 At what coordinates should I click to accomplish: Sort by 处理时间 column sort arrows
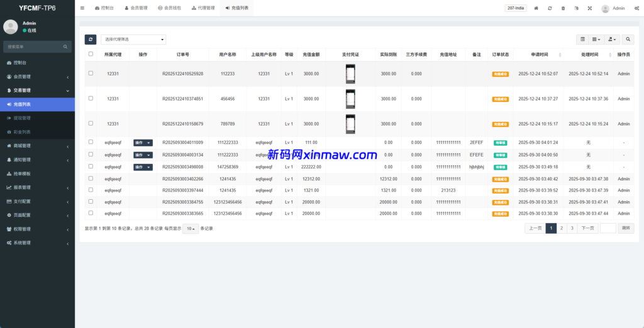point(609,55)
